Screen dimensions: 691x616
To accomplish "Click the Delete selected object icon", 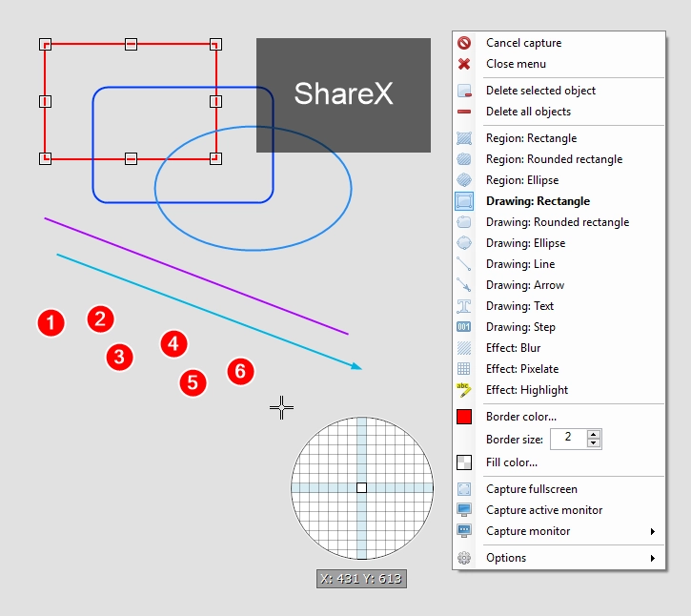I will click(x=463, y=91).
